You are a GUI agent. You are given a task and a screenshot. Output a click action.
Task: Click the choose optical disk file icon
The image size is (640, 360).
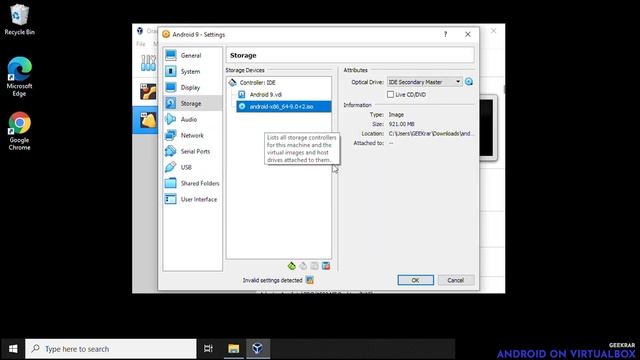469,82
